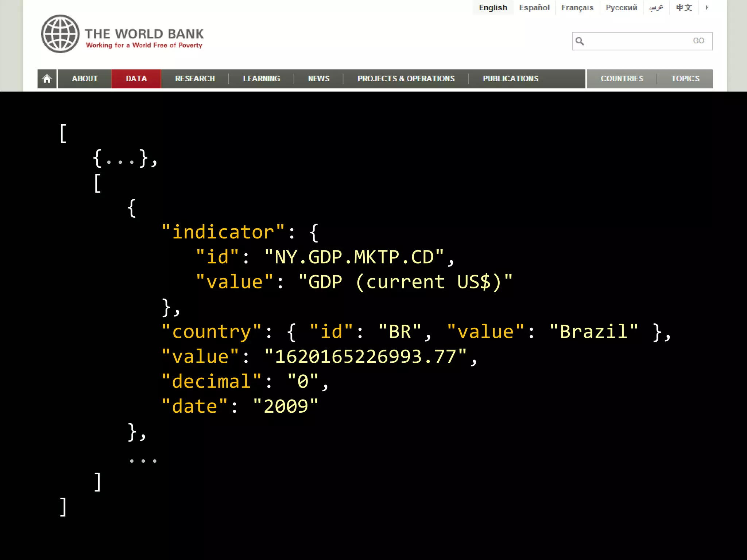Viewport: 747px width, 560px height.
Task: Open the COUNTRIES tab
Action: pos(622,78)
